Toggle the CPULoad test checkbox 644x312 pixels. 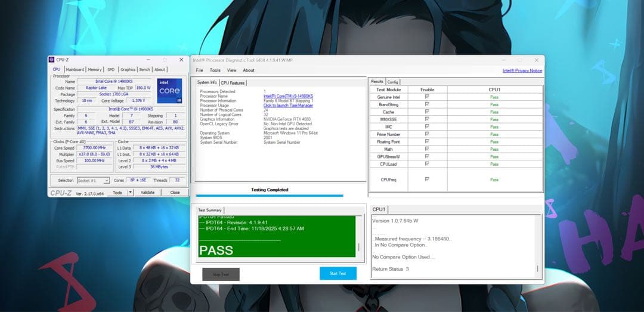coord(427,163)
